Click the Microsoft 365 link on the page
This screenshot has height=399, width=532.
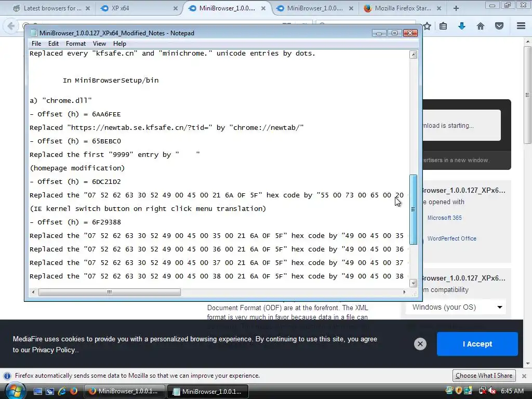445,218
